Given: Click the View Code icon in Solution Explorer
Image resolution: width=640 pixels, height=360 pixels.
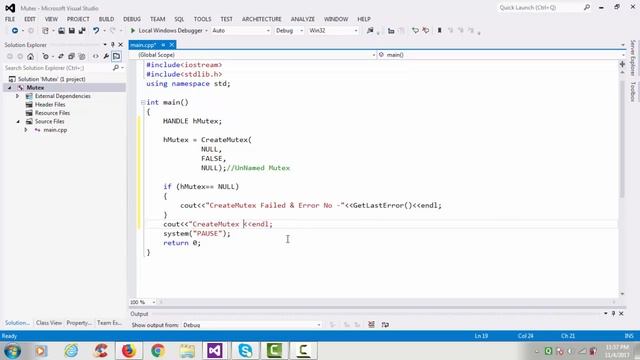Looking at the screenshot, I should point(96,56).
